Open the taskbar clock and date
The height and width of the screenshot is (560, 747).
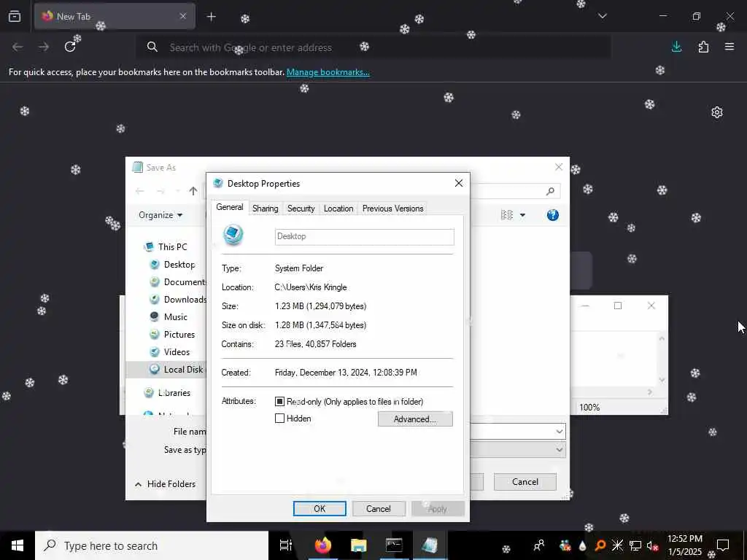[684, 545]
